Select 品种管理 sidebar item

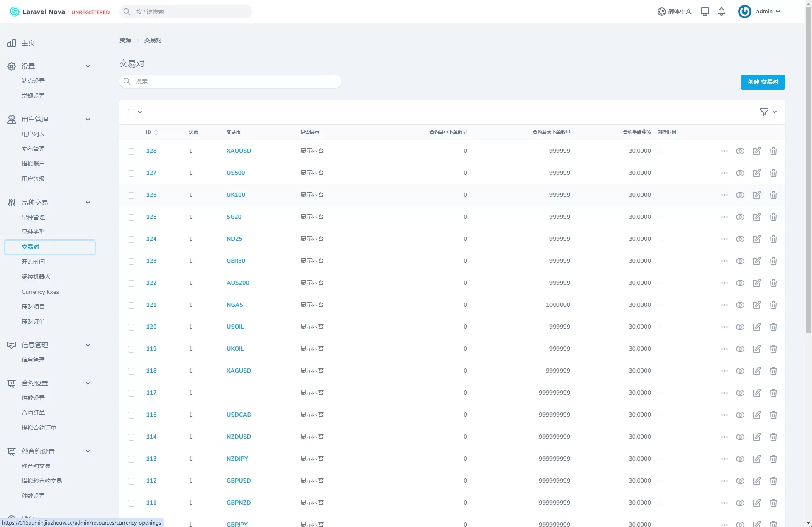click(33, 217)
